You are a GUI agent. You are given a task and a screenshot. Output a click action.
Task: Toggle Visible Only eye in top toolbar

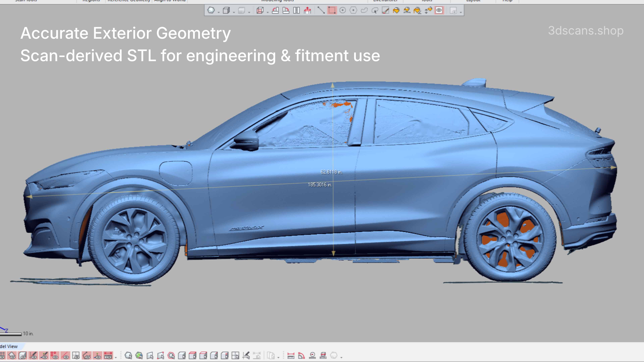[439, 11]
